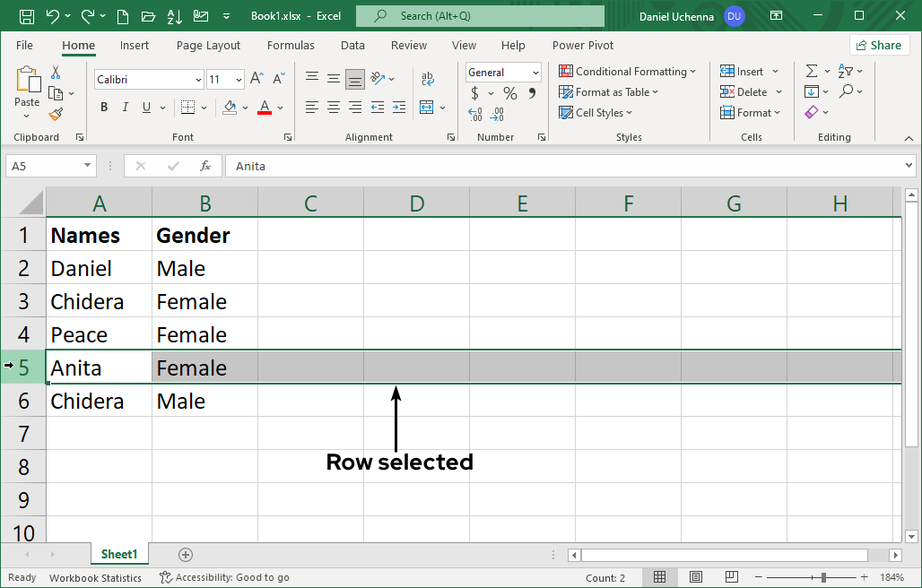Click the Share button

(878, 45)
